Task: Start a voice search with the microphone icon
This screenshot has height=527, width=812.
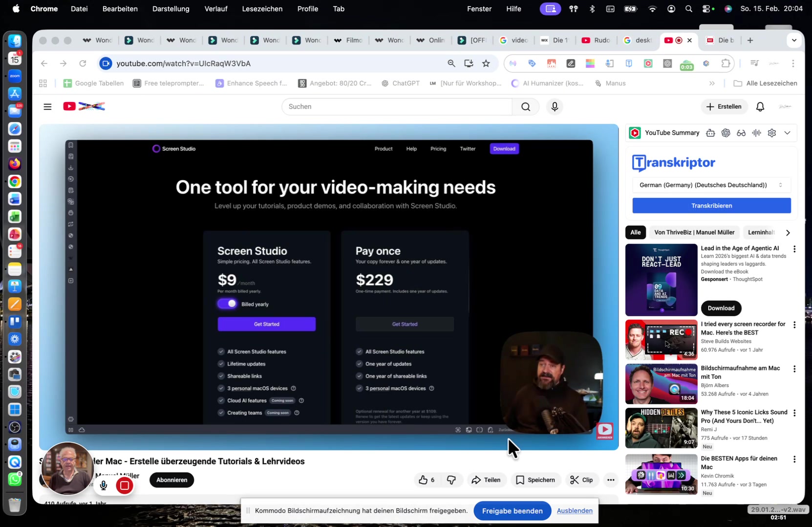Action: (x=555, y=107)
